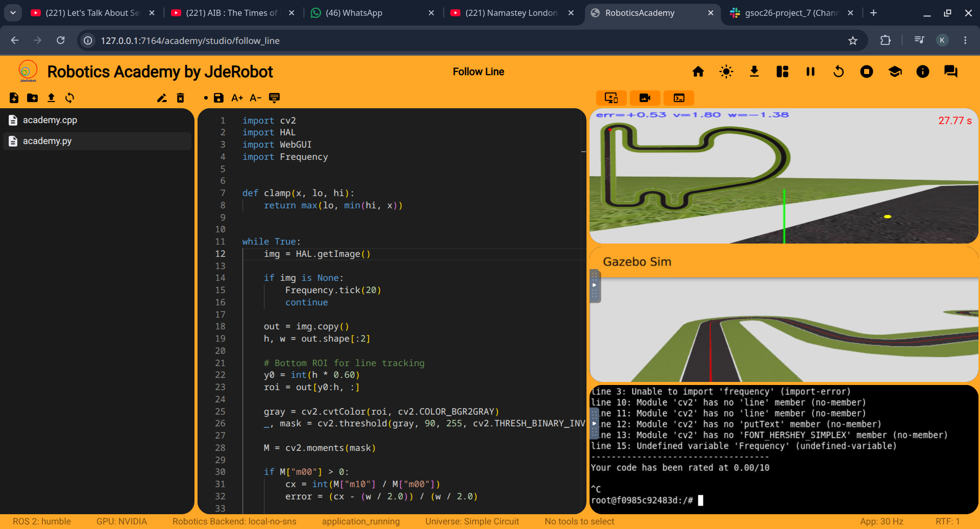Save the code with the floppy icon
The image size is (980, 529).
click(x=218, y=98)
